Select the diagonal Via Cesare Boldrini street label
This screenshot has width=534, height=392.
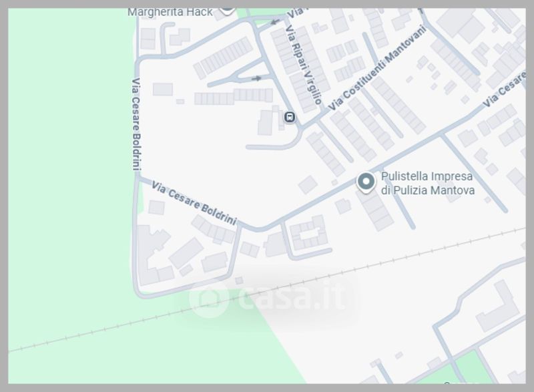point(194,203)
